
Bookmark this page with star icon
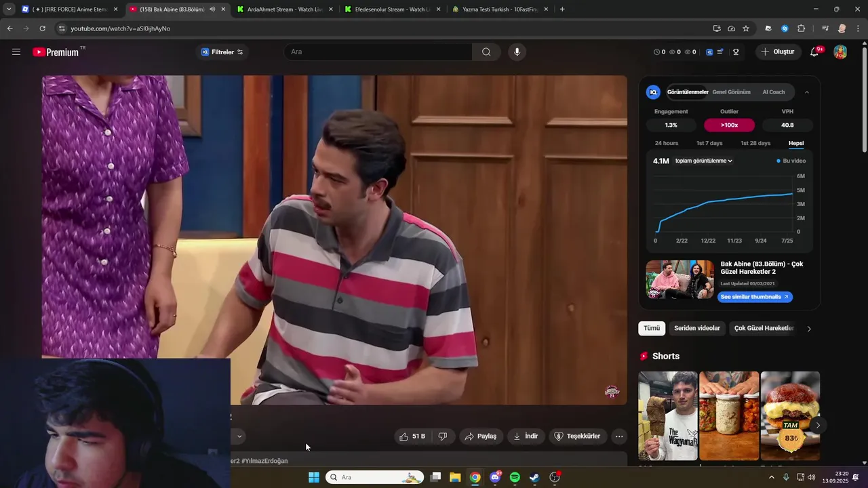point(746,28)
